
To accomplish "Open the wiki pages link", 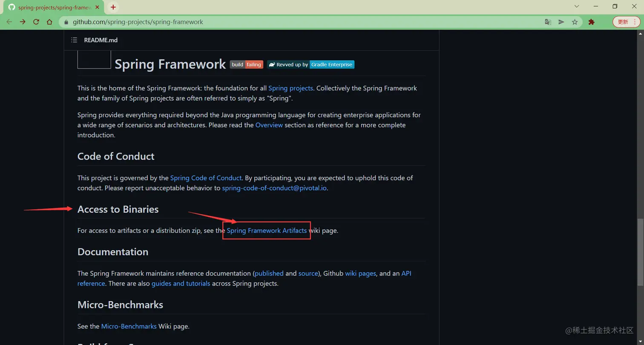I will (x=360, y=274).
